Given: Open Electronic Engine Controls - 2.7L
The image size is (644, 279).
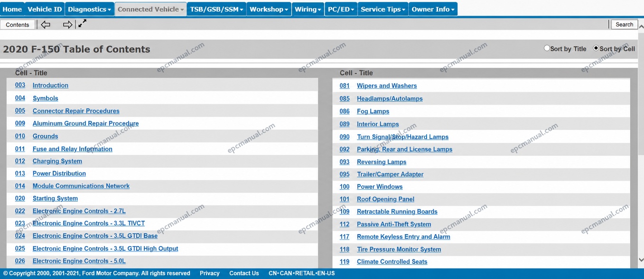Looking at the screenshot, I should [x=79, y=211].
